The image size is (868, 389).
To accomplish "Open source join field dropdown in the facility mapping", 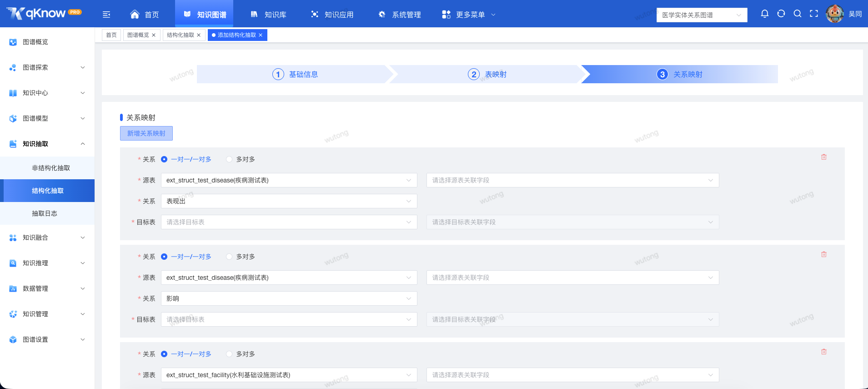I will pos(572,375).
